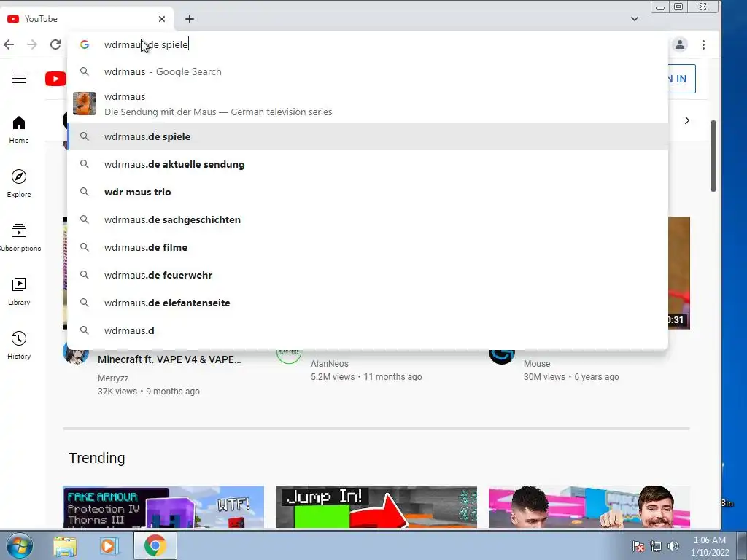Open trending thumbnail with two men's faces
The width and height of the screenshot is (747, 560).
(589, 507)
